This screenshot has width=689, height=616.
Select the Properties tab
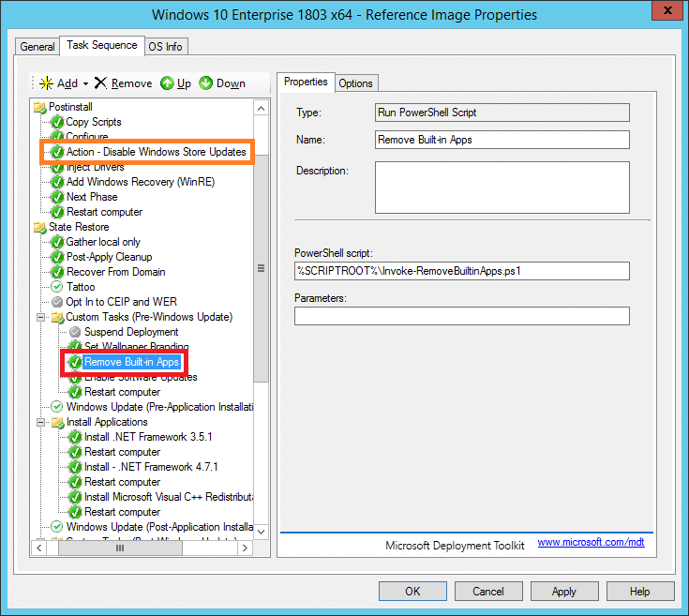[306, 82]
